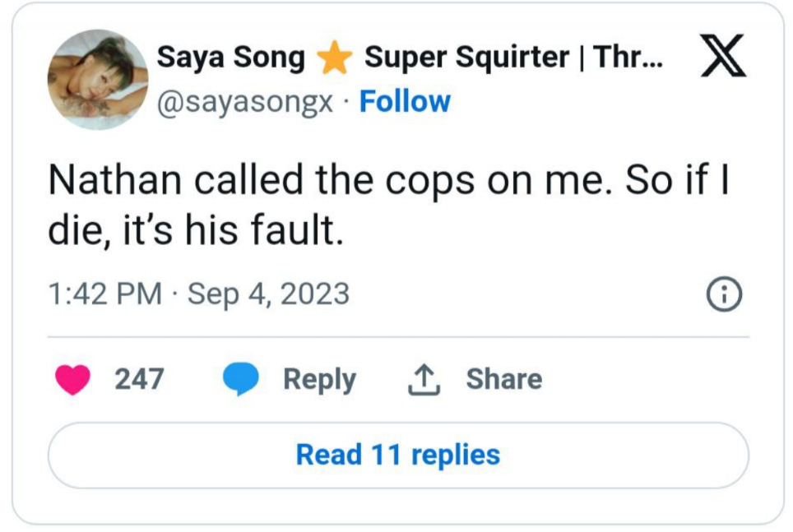
Task: Click the 247 likes count
Action: [139, 379]
